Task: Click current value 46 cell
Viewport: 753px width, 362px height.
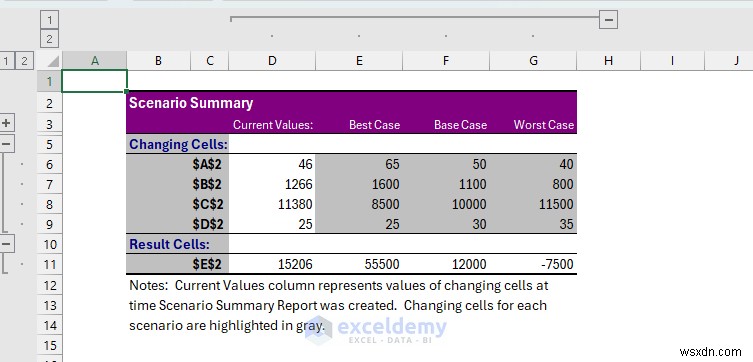Action: tap(272, 165)
